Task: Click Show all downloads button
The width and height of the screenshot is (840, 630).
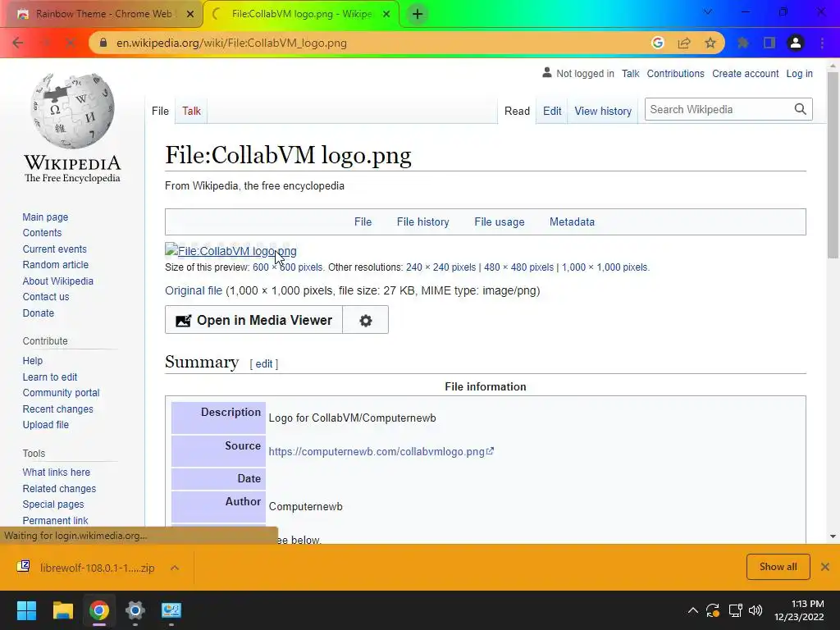Action: [x=778, y=567]
